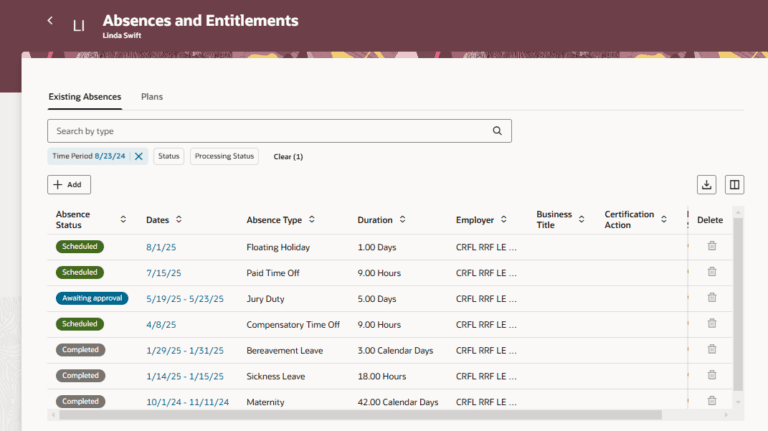Click the Search by type field

tap(268, 131)
